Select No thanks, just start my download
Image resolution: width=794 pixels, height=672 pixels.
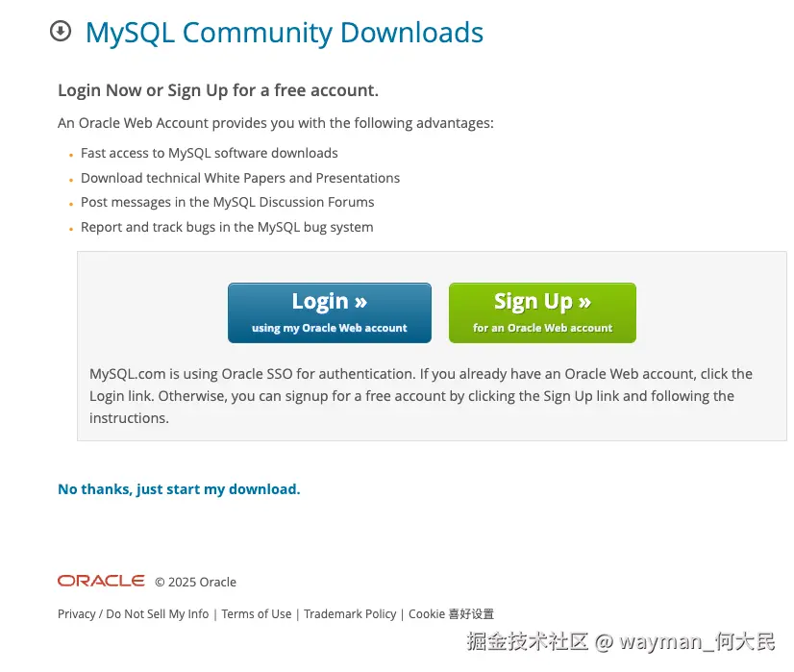tap(179, 489)
